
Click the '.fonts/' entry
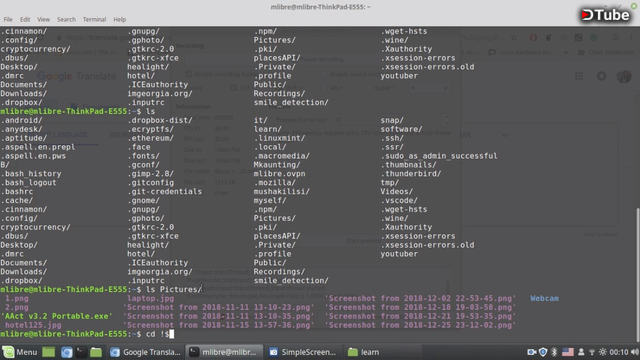(143, 156)
